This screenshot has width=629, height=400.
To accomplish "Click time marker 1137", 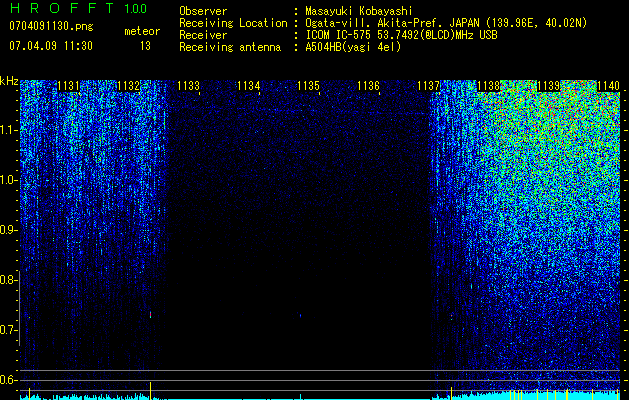I will [428, 85].
